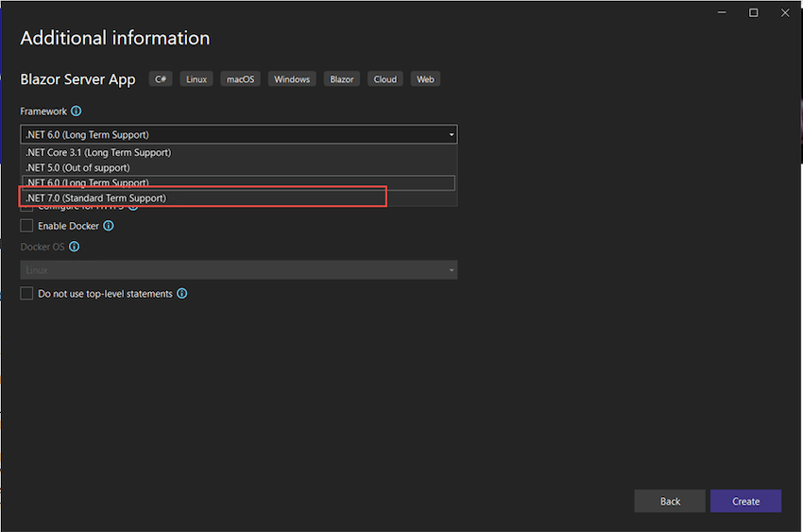Collapse the Framework dropdown arrow
The image size is (803, 532).
point(452,135)
